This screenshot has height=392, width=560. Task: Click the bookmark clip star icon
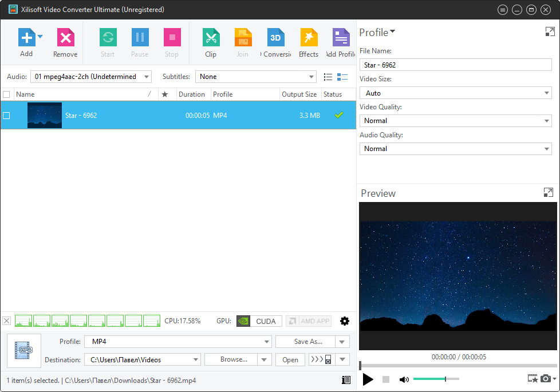coord(533,378)
